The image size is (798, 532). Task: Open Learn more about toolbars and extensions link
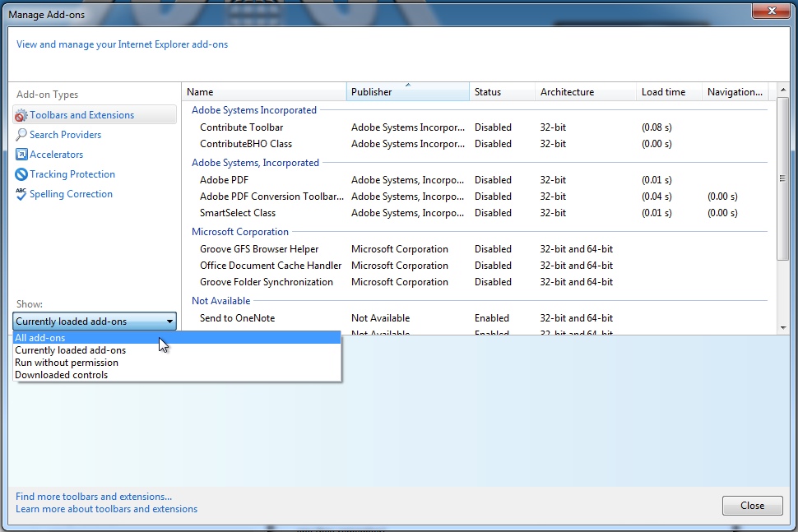click(x=106, y=509)
